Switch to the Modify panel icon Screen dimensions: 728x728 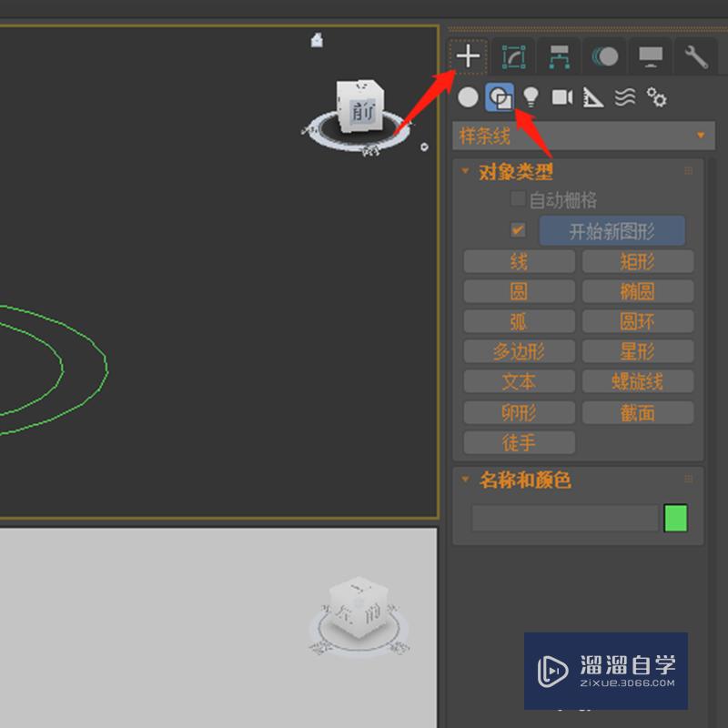coord(514,56)
